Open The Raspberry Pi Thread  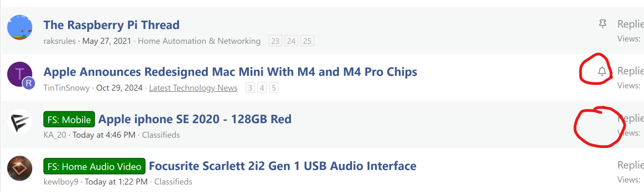pos(111,25)
